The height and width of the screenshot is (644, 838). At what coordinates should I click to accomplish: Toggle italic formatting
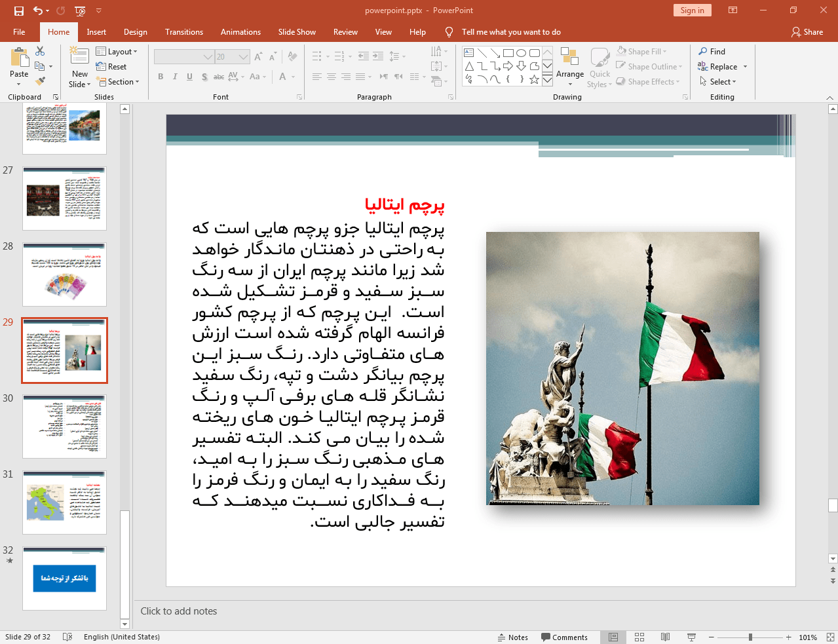174,77
